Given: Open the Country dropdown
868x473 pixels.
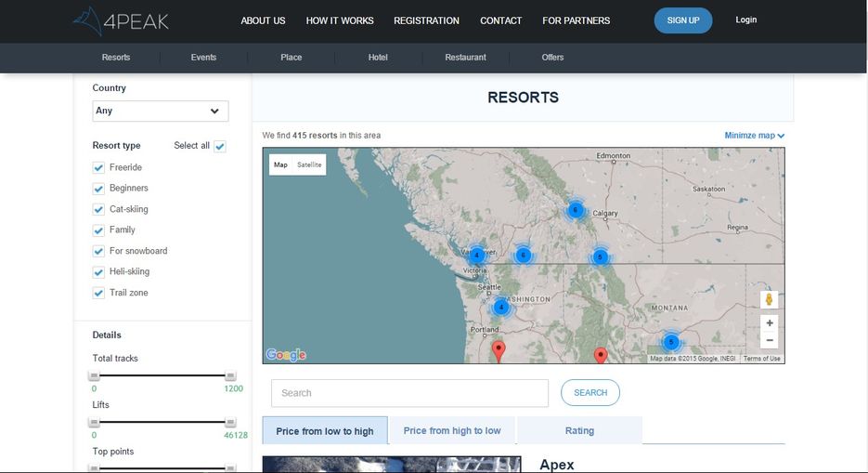Looking at the screenshot, I should click(161, 111).
